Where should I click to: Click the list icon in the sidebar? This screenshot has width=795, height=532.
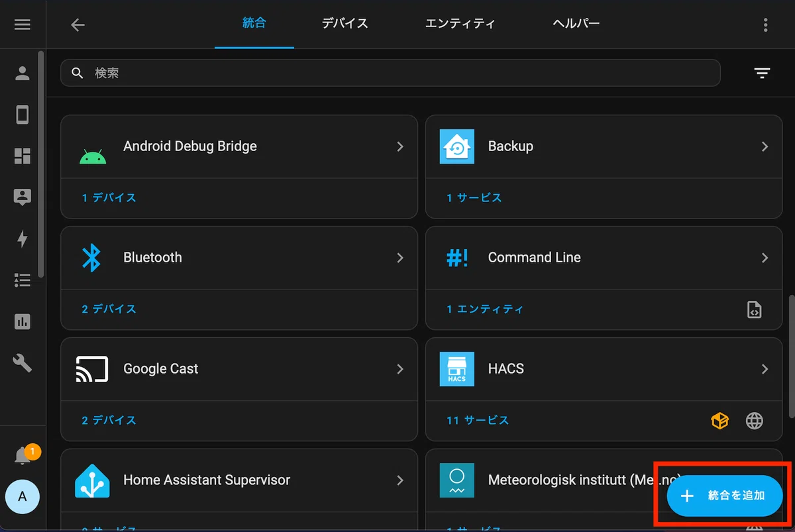click(23, 280)
